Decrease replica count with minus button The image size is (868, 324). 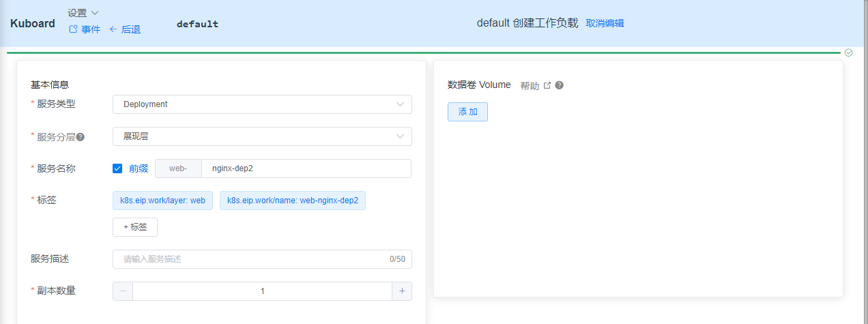pyautogui.click(x=123, y=291)
